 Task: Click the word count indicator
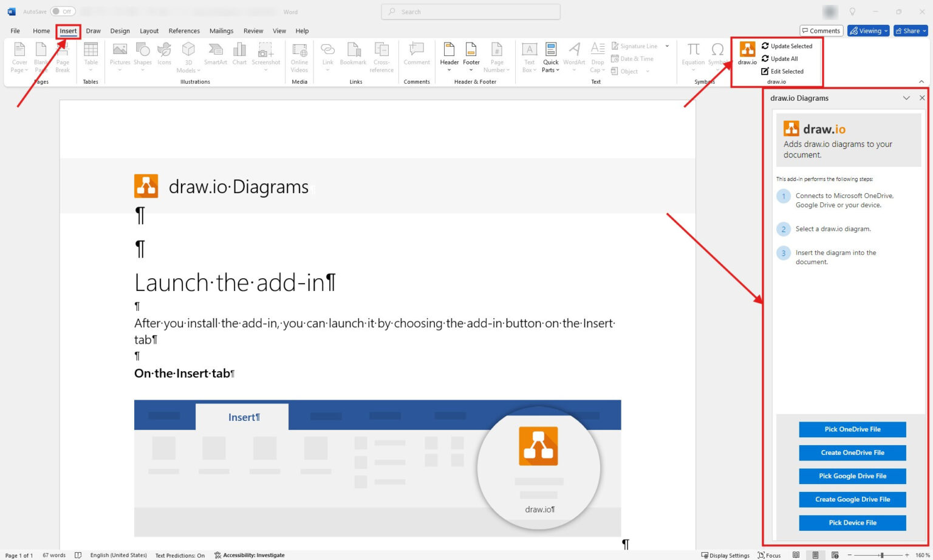(x=53, y=555)
